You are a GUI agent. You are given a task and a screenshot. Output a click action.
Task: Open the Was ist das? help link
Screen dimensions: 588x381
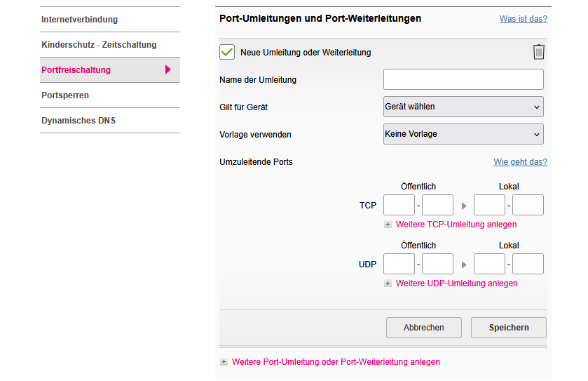point(523,19)
